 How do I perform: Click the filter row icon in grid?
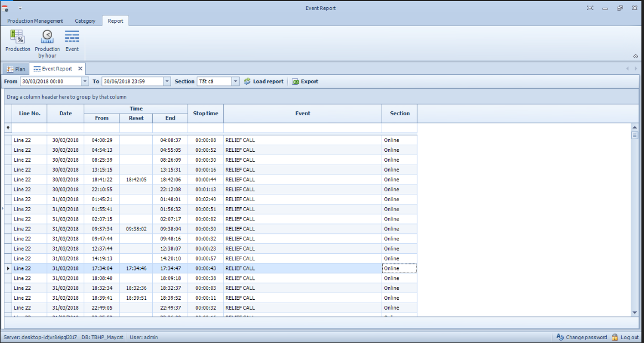8,128
